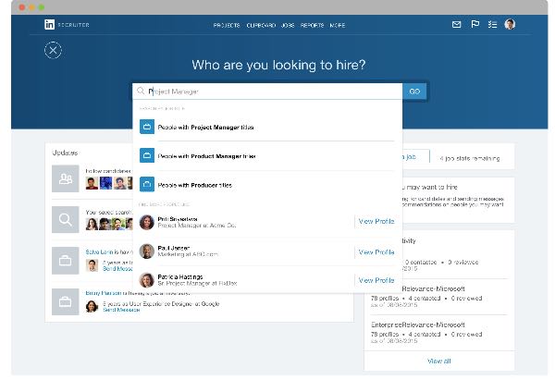Click macOS green zoom window button
The image size is (555, 392).
click(41, 7)
